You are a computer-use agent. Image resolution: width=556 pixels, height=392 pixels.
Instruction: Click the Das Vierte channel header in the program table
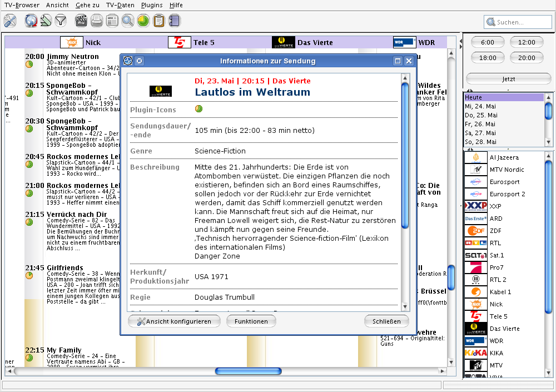click(302, 43)
